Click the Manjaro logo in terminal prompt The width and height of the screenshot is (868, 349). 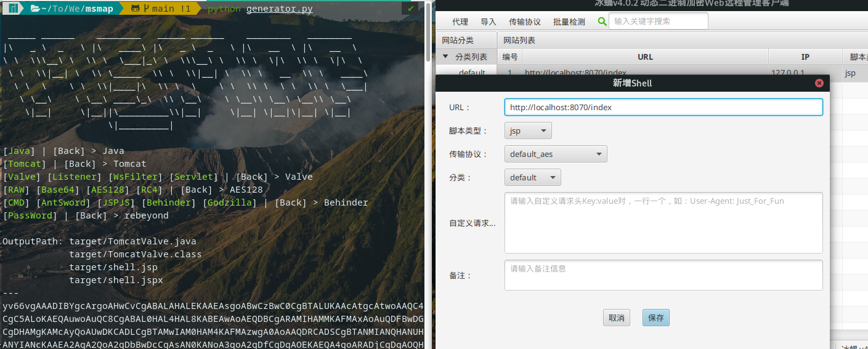13,9
